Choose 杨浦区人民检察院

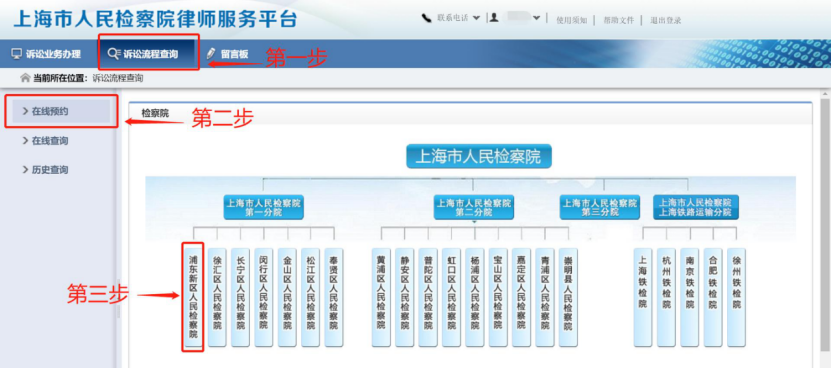[474, 297]
